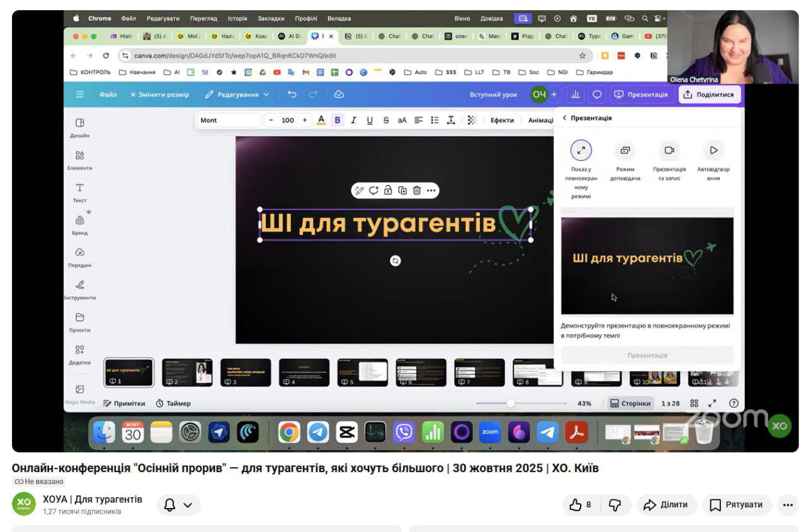Open the Mont font dropdown
The height and width of the screenshot is (532, 806).
(x=228, y=120)
